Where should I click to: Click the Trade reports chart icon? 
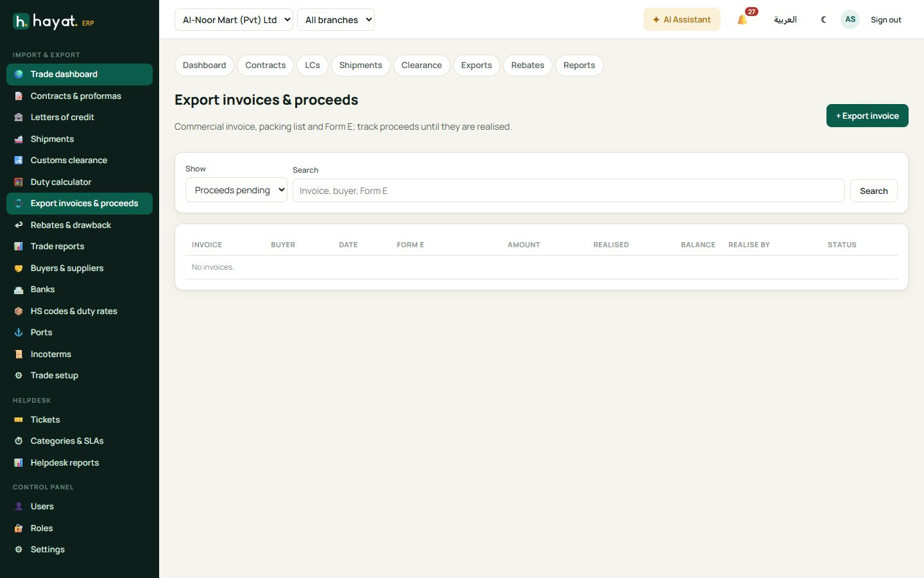19,247
